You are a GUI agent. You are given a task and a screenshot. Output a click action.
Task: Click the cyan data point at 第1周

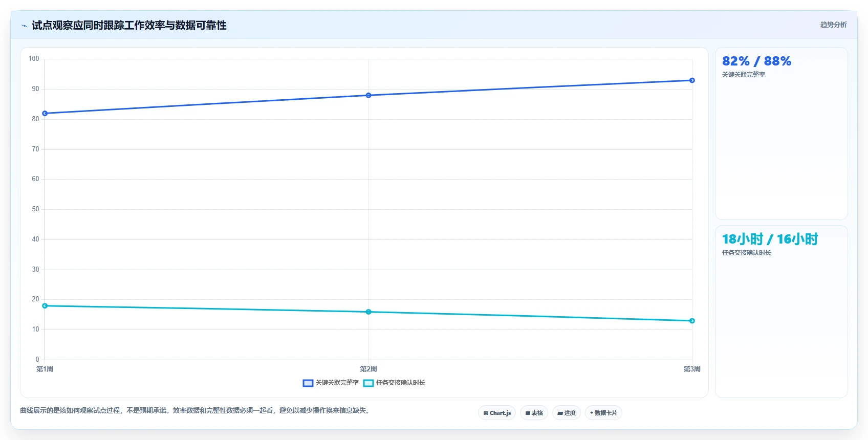click(x=45, y=306)
